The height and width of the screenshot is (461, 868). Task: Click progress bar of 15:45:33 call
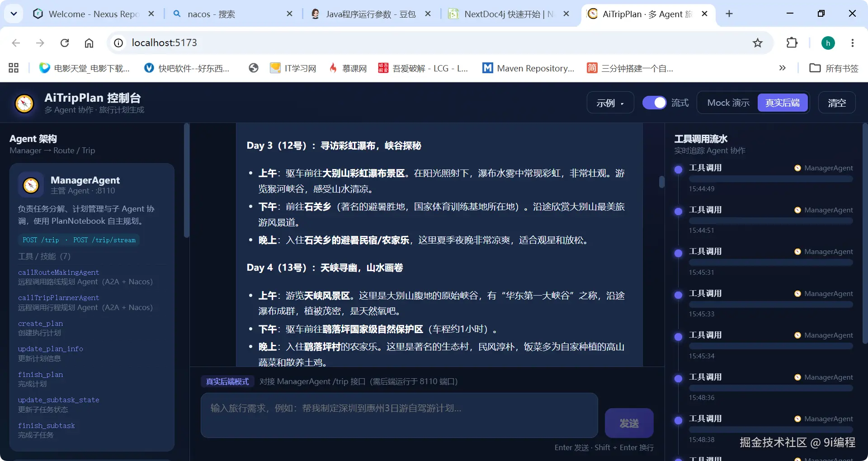(771, 305)
